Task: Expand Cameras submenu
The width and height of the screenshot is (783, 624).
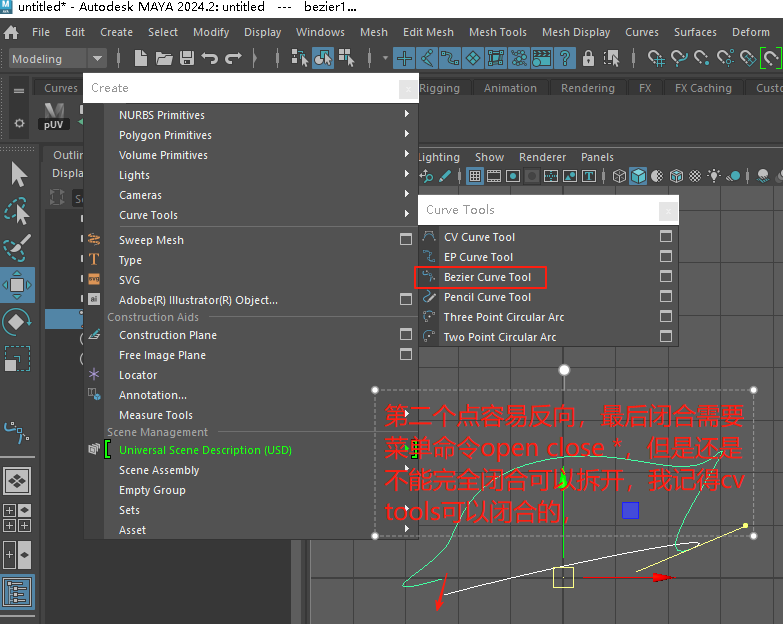Action: pyautogui.click(x=406, y=194)
